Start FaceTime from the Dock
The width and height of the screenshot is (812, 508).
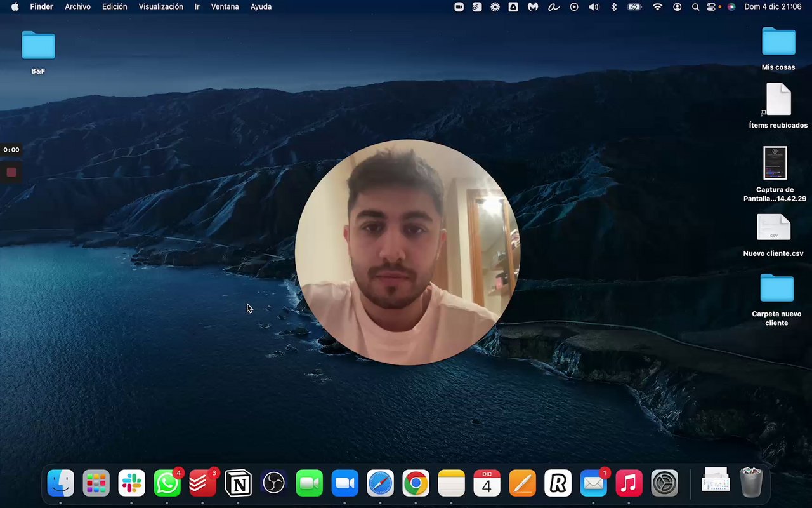[310, 484]
